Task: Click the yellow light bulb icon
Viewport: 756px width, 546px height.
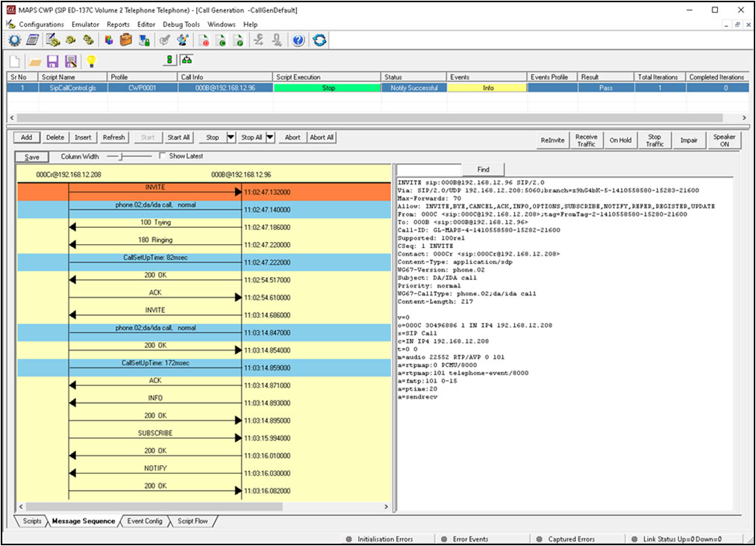Action: coord(91,61)
